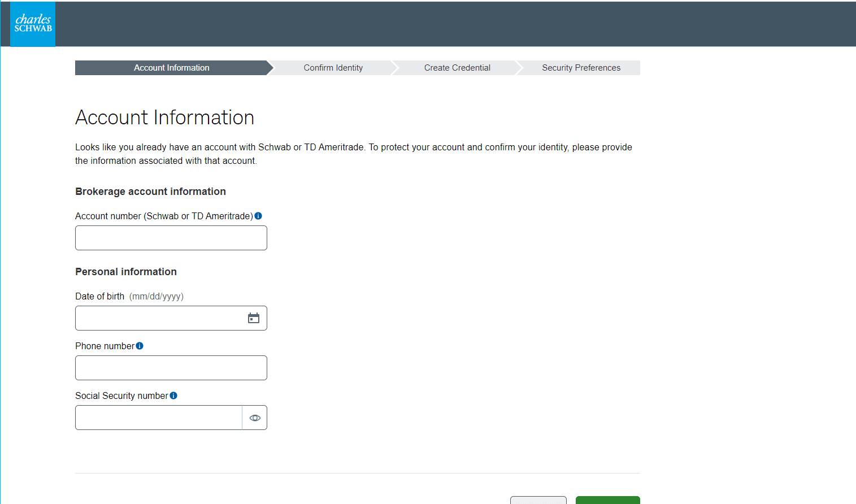Click the 'Account Information' page heading

point(165,118)
